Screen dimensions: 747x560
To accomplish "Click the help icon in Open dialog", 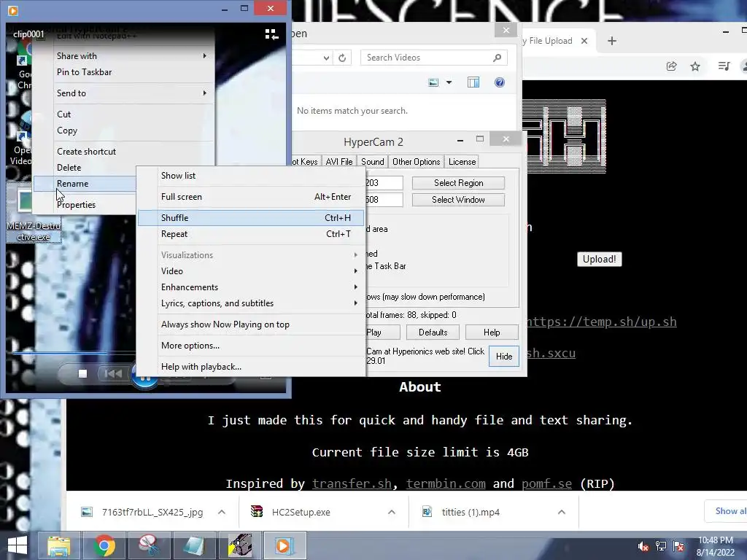I will pyautogui.click(x=499, y=83).
